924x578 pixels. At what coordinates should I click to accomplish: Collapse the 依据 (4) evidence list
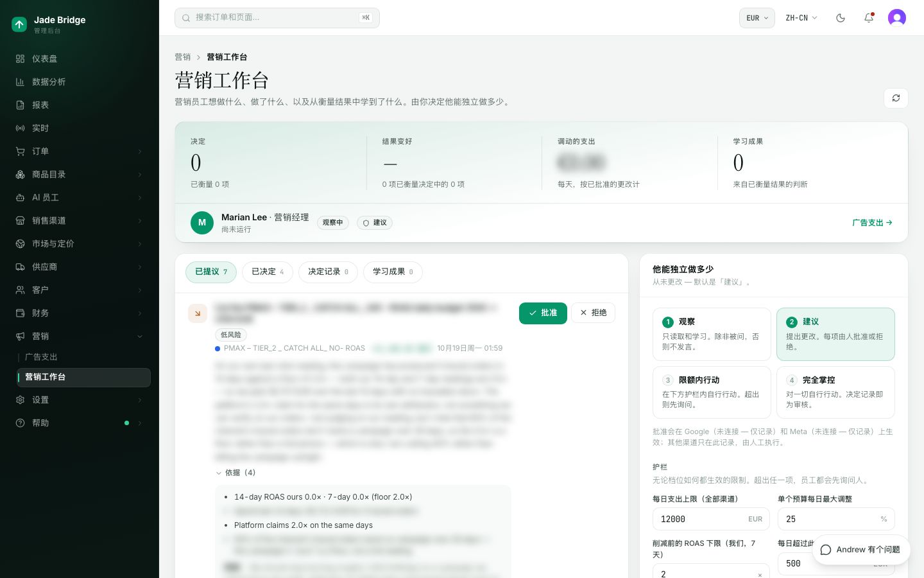click(235, 473)
